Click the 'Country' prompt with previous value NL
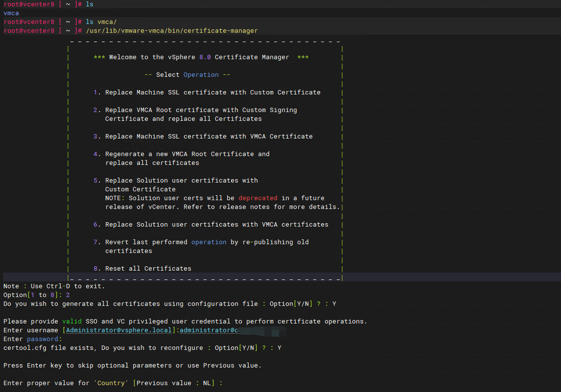This screenshot has height=392, width=561. tap(113, 383)
